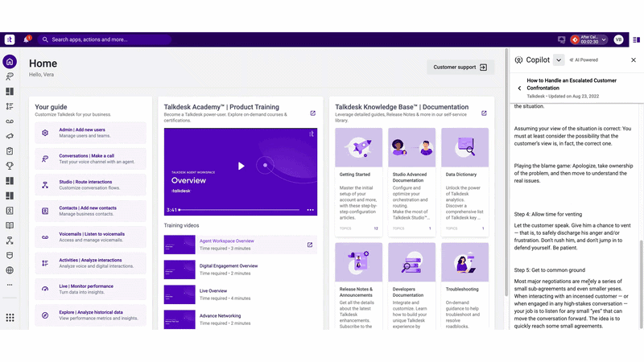Viewport: 644px width, 362px height.
Task: Go to Home in the sidebar
Action: pyautogui.click(x=10, y=62)
